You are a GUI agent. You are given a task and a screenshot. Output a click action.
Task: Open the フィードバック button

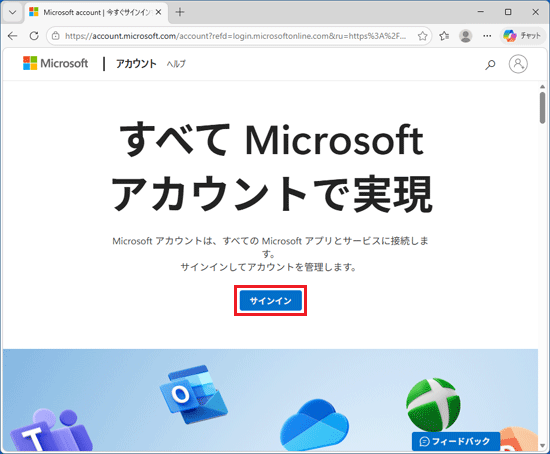[456, 441]
